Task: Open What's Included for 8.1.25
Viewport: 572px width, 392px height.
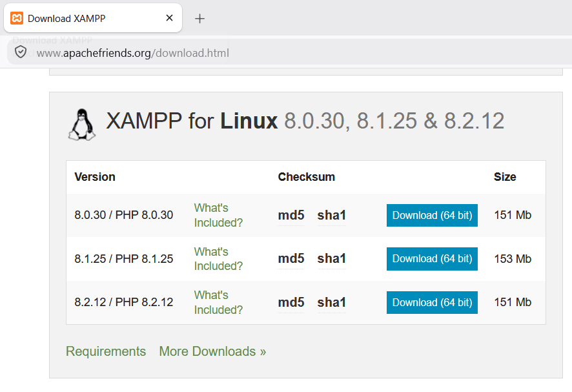Action: point(218,259)
